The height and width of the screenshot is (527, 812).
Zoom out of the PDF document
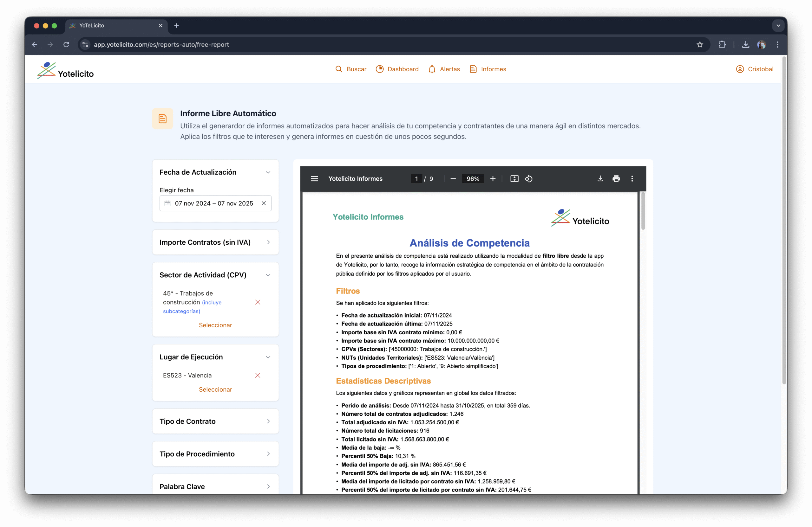(x=453, y=179)
